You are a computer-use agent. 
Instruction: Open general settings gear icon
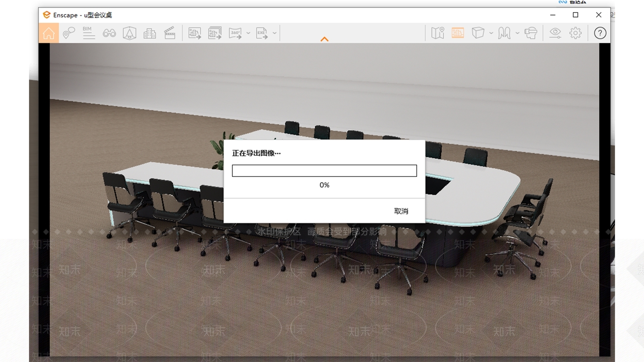tap(576, 33)
